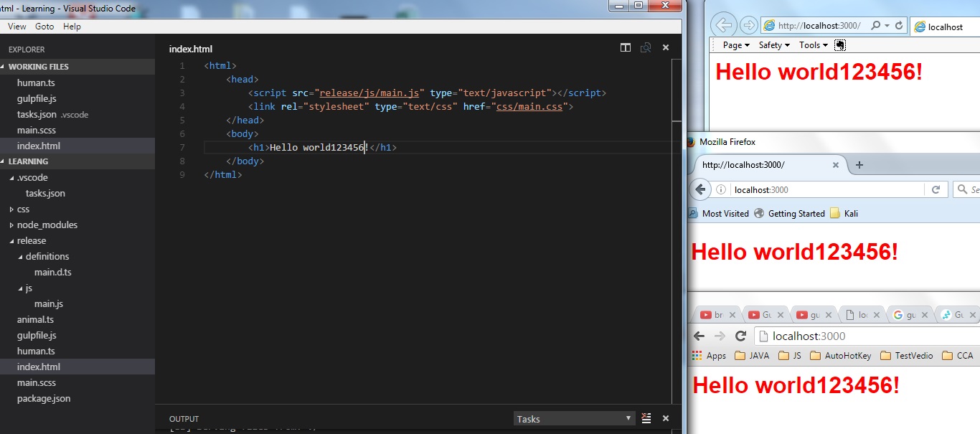Open the Goto menu in VS Code
Viewport: 980px width, 434px height.
(x=44, y=27)
